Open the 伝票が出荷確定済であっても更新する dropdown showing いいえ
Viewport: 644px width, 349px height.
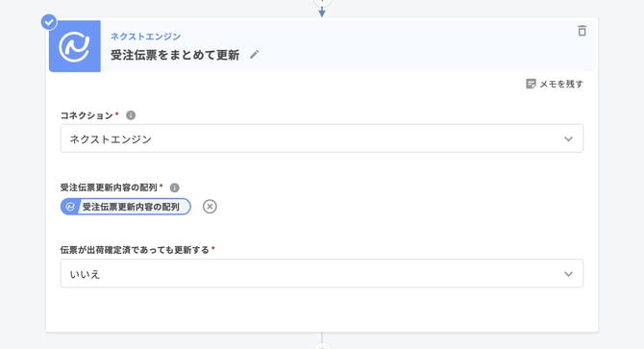[x=322, y=273]
